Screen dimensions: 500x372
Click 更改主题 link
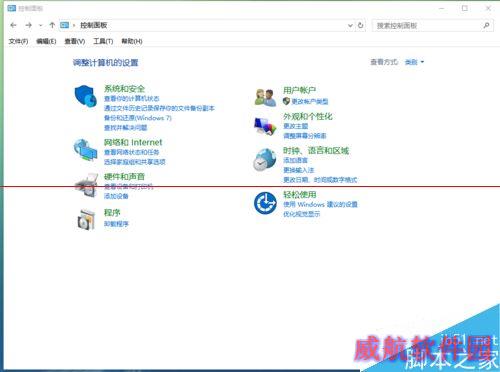coord(295,126)
